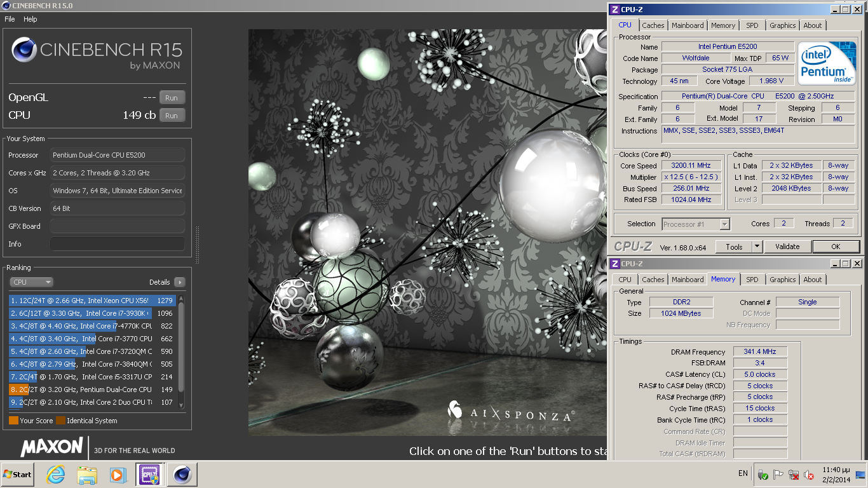The image size is (868, 488).
Task: Click OK in the CPU-Z window
Action: tap(836, 247)
